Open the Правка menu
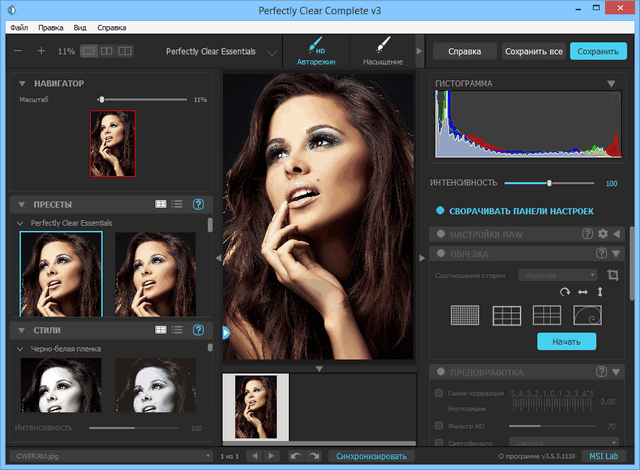The width and height of the screenshot is (640, 470). tap(49, 28)
